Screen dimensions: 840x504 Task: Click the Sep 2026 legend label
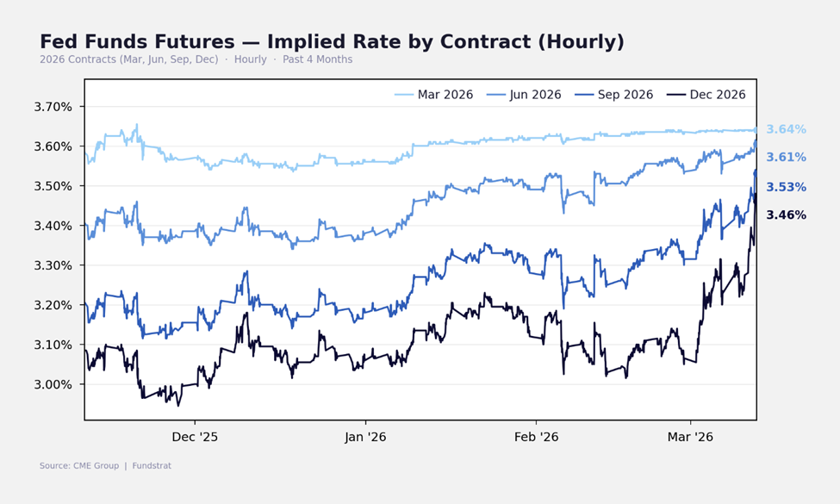[626, 95]
